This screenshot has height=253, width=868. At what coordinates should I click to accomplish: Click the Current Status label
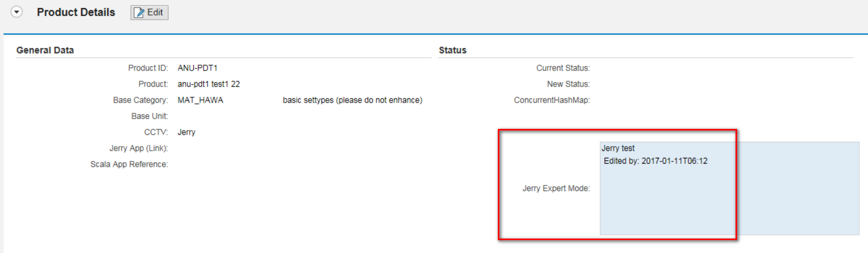tap(563, 68)
